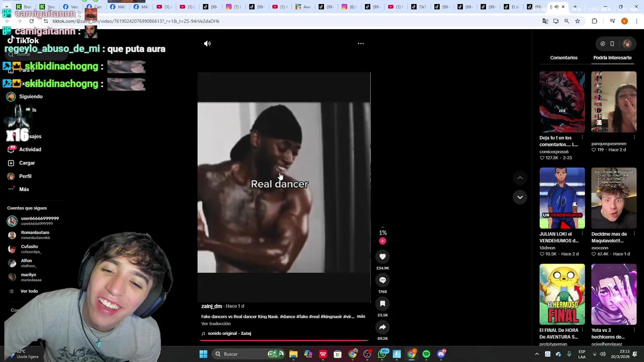644x362 pixels.
Task: Open the zainj_dm creator profile link
Action: click(211, 306)
